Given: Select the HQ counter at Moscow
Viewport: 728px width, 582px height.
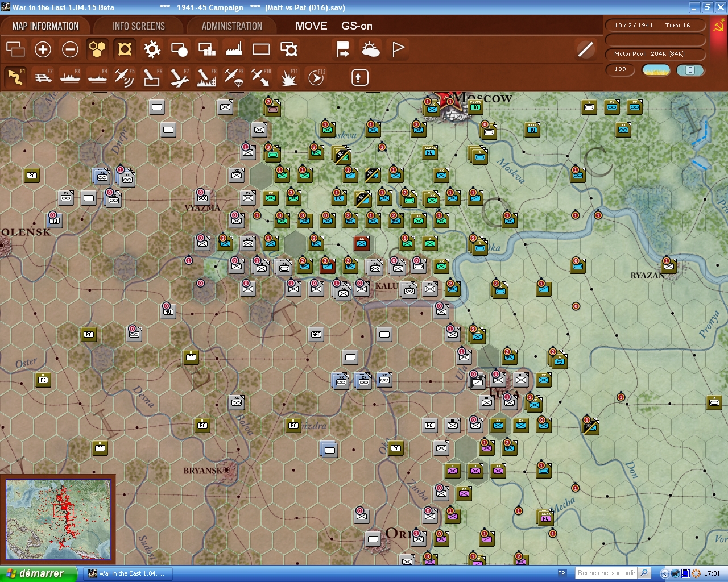Looking at the screenshot, I should 475,106.
